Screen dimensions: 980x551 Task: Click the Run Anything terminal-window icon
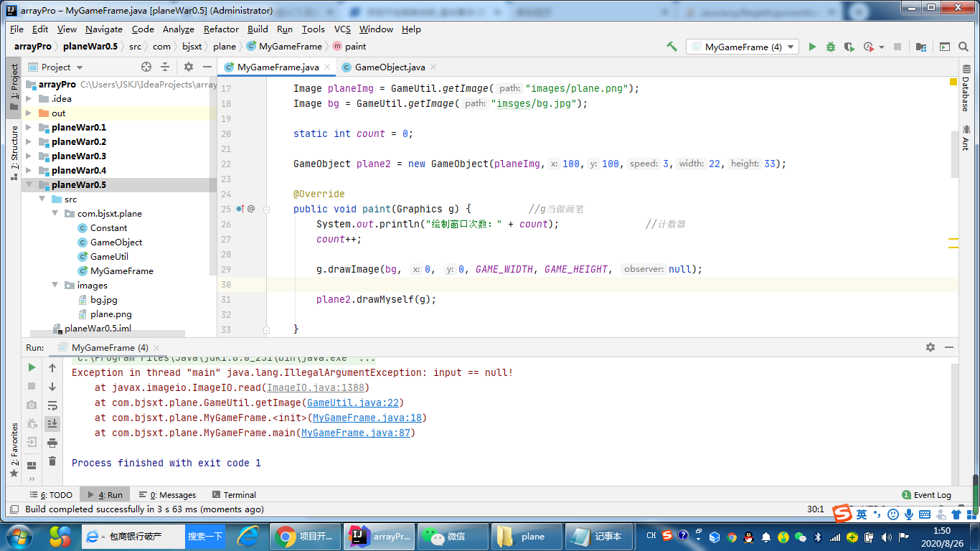click(x=945, y=47)
